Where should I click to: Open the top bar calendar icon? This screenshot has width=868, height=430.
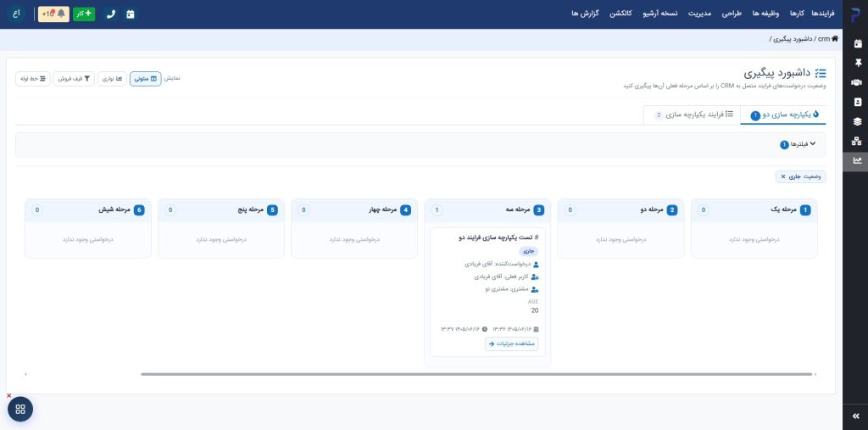pos(130,14)
